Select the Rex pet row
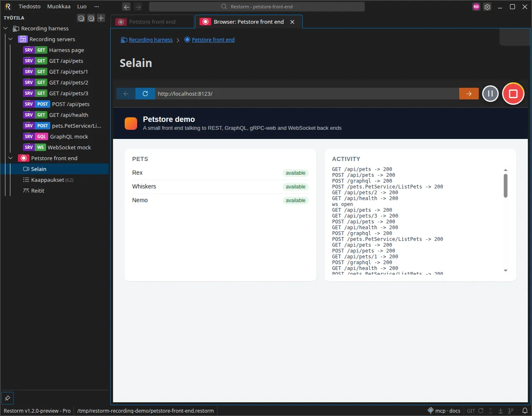 220,173
